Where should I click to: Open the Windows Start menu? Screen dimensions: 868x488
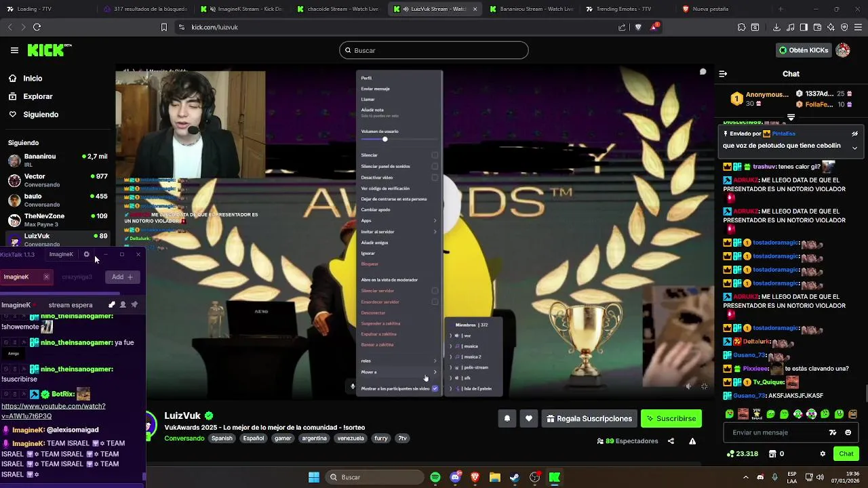click(x=314, y=477)
